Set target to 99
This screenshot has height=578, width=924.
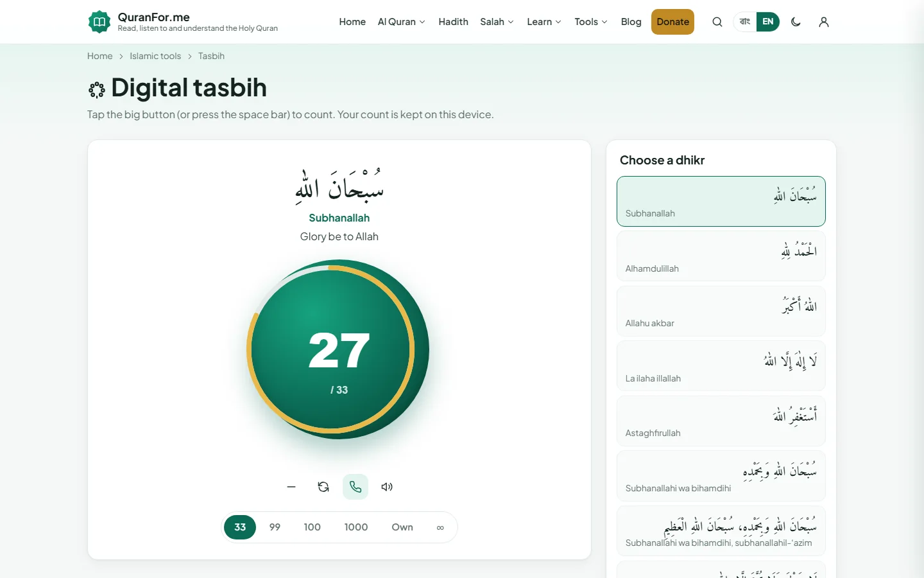pyautogui.click(x=275, y=527)
